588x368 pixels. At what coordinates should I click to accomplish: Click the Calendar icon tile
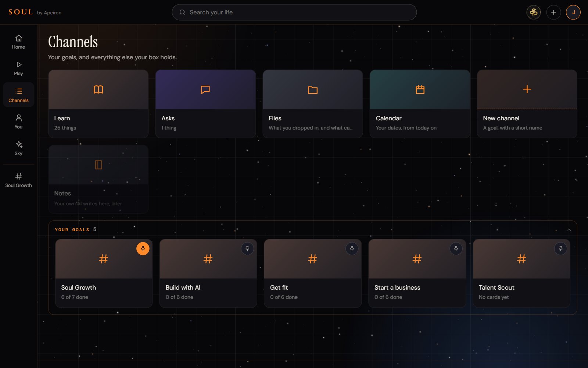pos(420,89)
